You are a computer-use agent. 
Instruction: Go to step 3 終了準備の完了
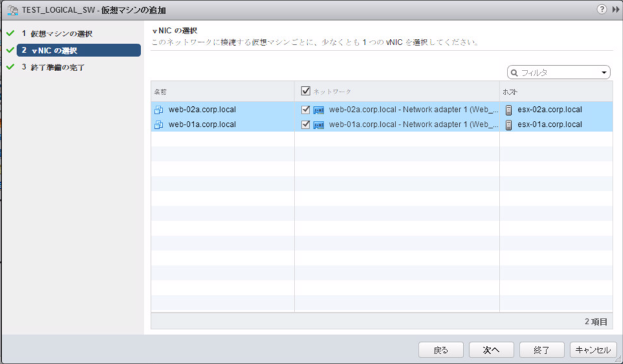point(56,67)
